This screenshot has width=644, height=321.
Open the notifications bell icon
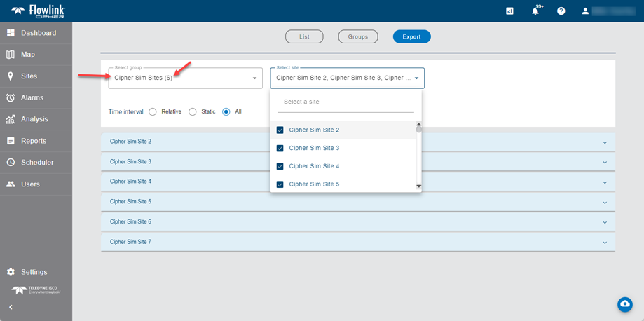[536, 11]
